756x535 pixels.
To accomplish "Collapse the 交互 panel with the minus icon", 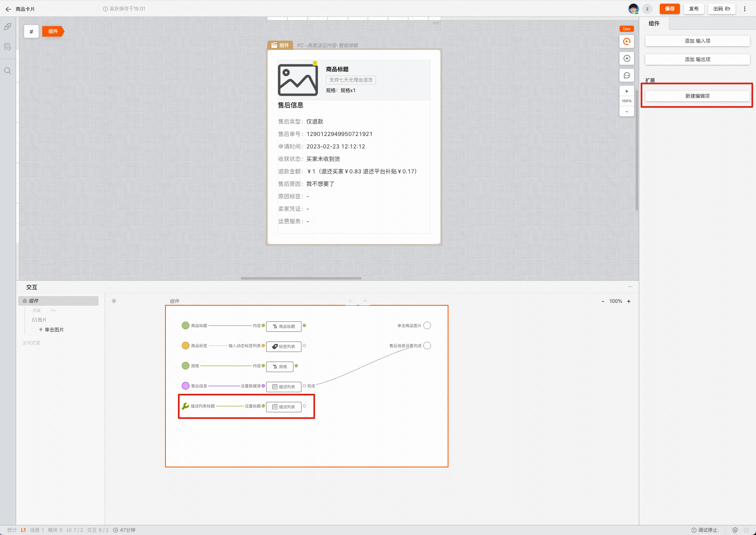I will pos(630,287).
